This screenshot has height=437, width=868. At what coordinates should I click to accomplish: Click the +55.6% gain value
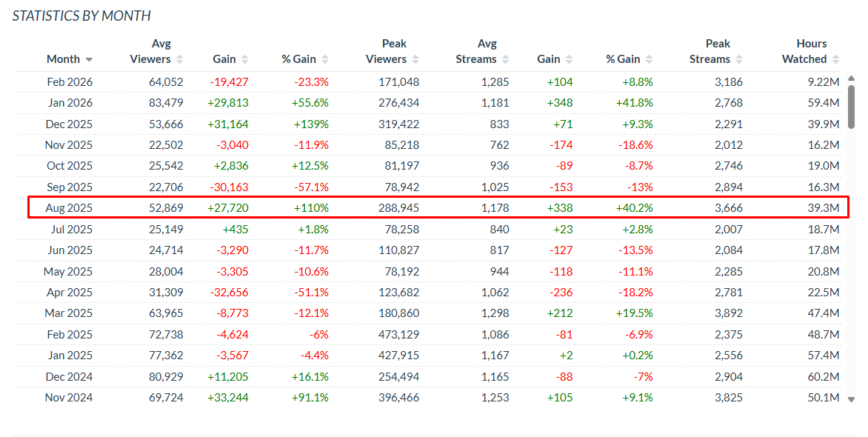click(x=312, y=103)
